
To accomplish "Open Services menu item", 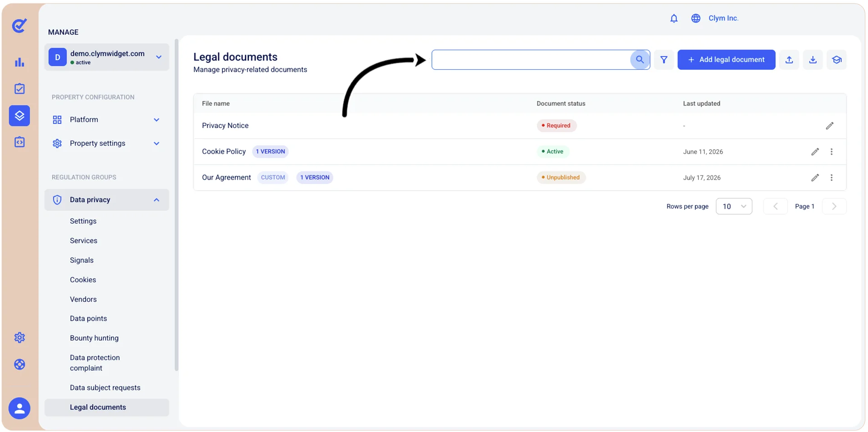I will [x=84, y=241].
